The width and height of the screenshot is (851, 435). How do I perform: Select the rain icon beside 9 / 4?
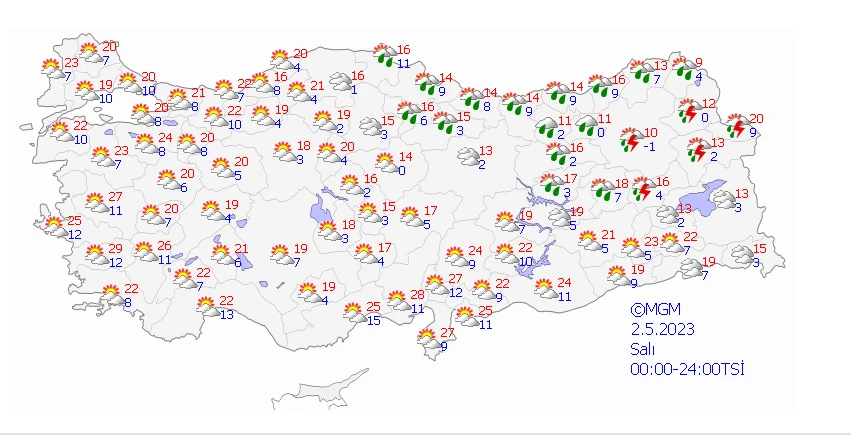coord(684,69)
